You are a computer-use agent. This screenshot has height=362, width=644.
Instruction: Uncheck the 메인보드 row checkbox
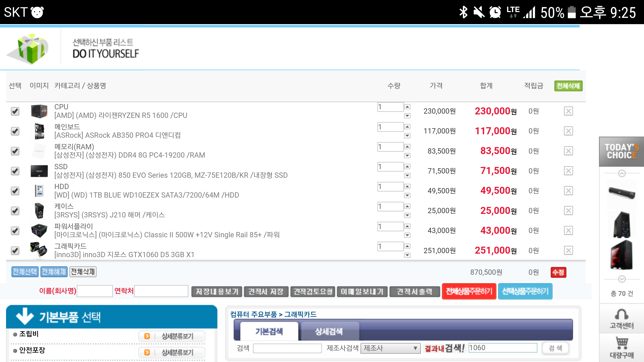tap(15, 131)
